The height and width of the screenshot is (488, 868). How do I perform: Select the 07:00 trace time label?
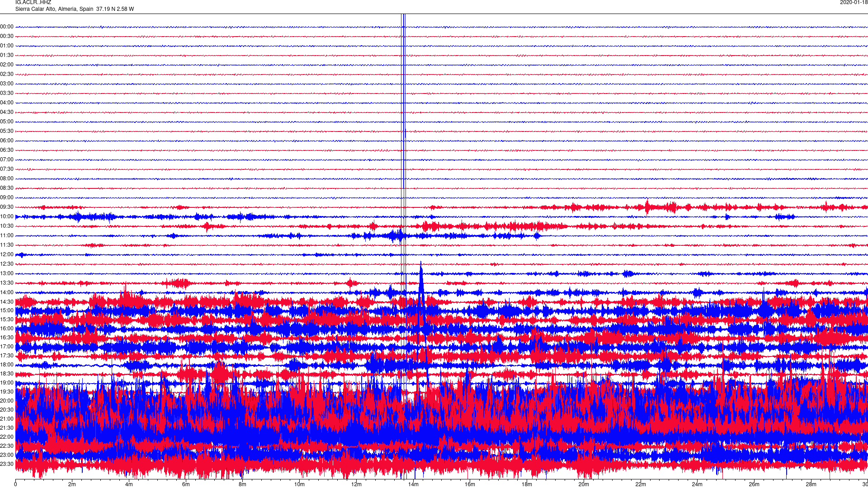tap(7, 160)
